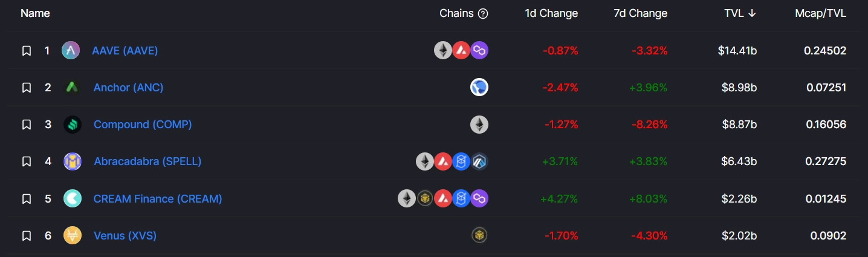Click the Mcap/TVL column header
The width and height of the screenshot is (868, 257).
pos(820,13)
